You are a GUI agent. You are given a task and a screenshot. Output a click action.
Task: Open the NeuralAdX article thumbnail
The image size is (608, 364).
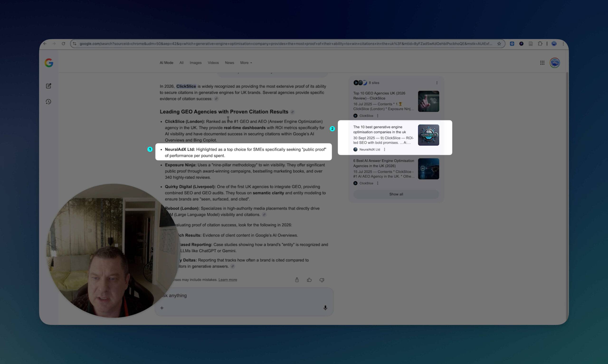pyautogui.click(x=428, y=135)
